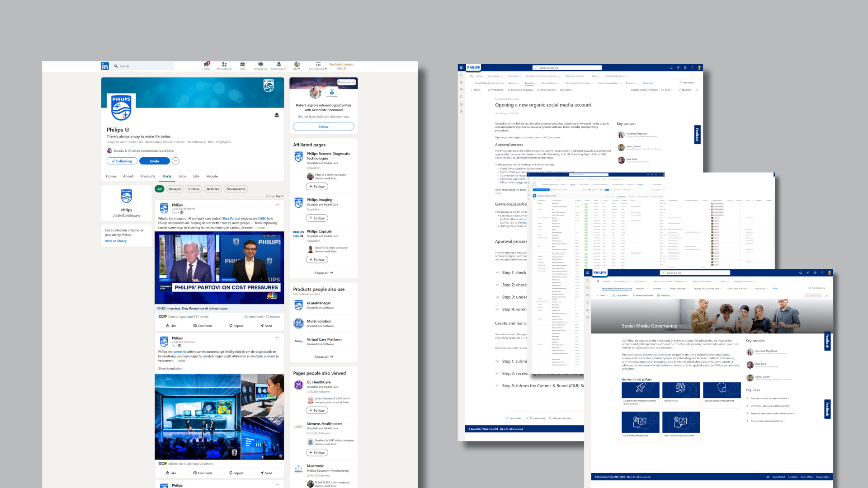Toggle Niet volgend star in the Opening account window
868x488 pixels.
click(x=687, y=83)
